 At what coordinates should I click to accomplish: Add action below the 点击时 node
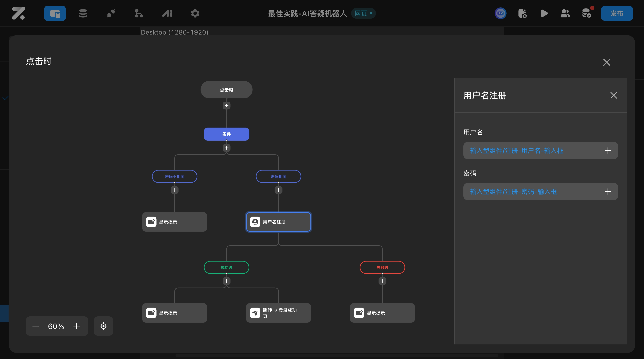(x=227, y=106)
